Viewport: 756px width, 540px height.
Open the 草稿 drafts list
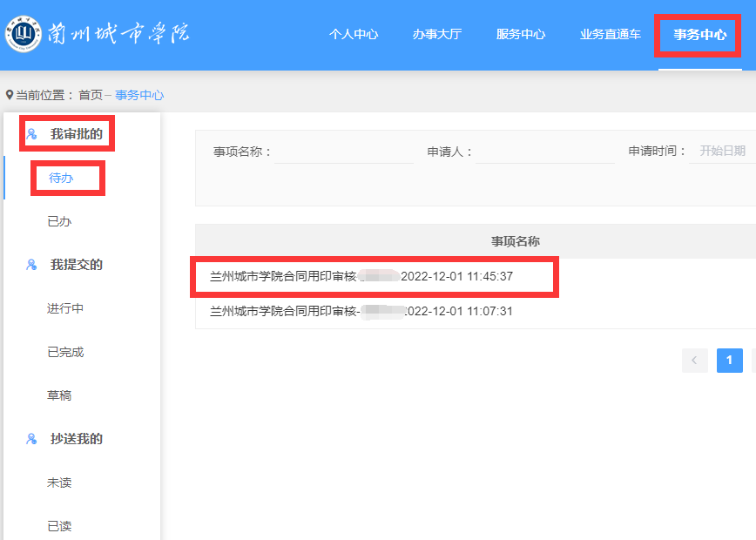point(59,395)
